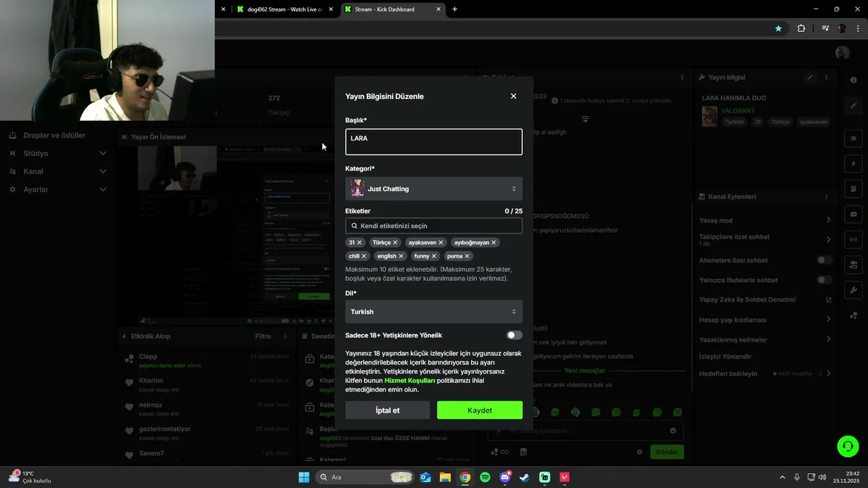Click the Kendi etiketinizi seçin tag search
Screen dimensions: 868x488
[x=434, y=226]
